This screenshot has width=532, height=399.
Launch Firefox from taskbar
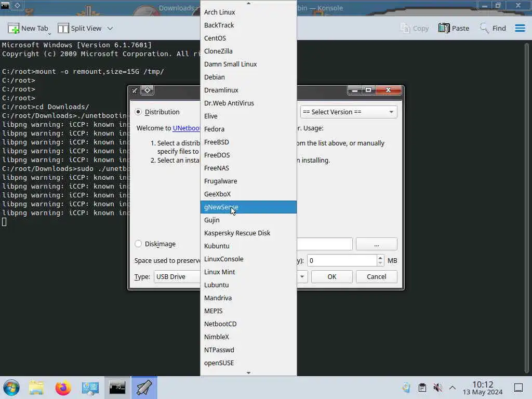click(63, 388)
